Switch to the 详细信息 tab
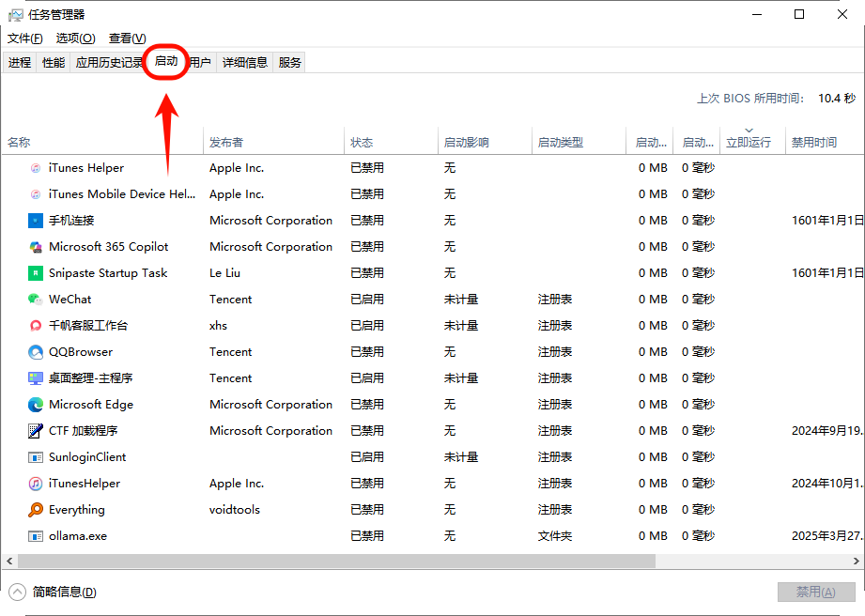Viewport: 865px width, 616px height. (245, 62)
